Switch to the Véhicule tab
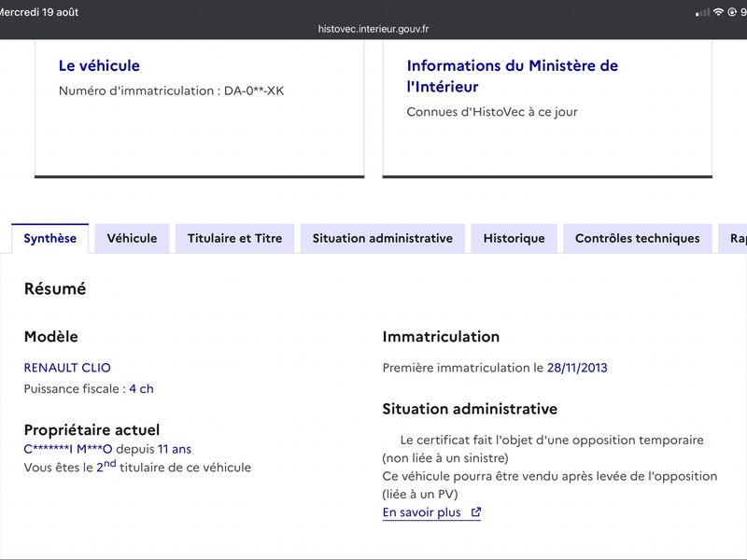This screenshot has height=560, width=747. point(132,238)
